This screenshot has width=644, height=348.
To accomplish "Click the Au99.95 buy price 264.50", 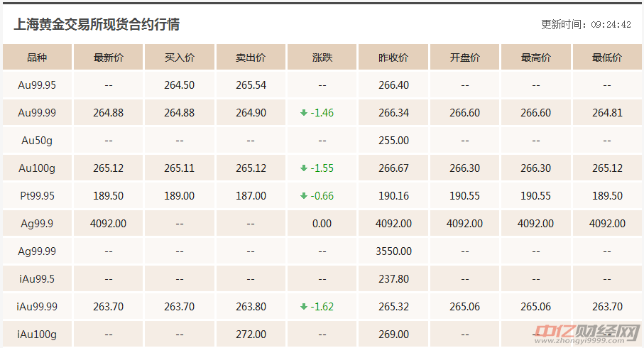I will pyautogui.click(x=179, y=85).
